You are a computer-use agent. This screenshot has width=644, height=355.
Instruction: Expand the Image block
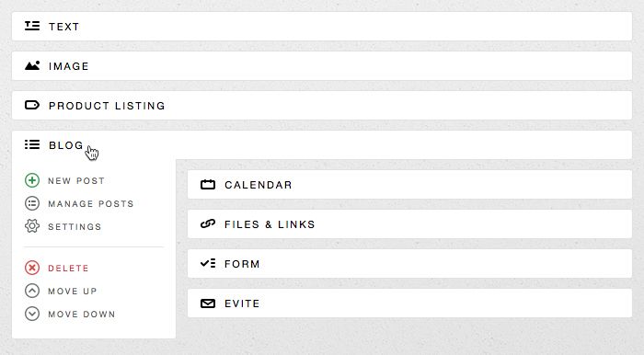click(x=322, y=65)
